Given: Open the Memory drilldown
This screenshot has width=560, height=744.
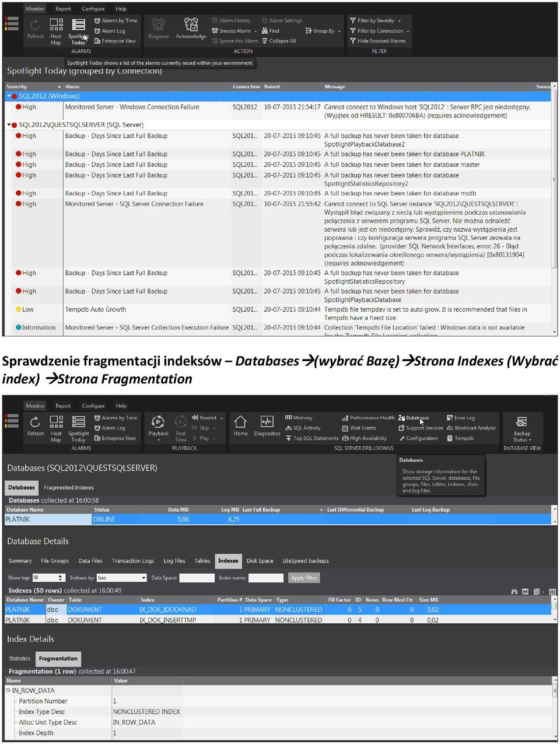Looking at the screenshot, I should click(299, 418).
